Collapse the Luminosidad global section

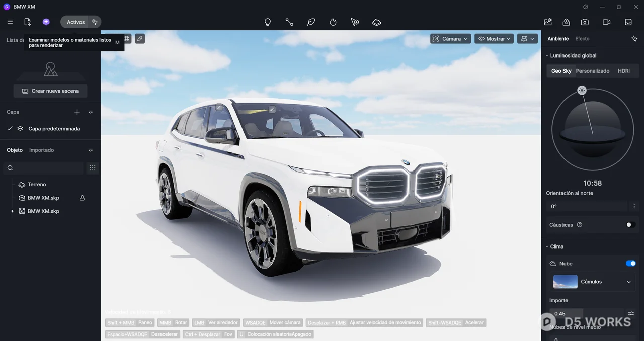click(x=547, y=56)
